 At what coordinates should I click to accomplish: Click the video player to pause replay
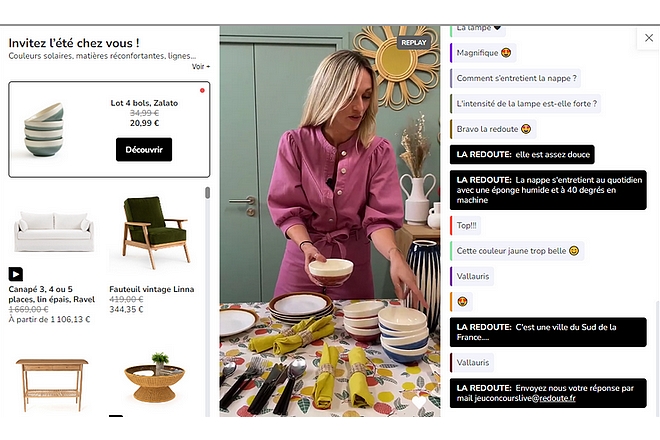(x=330, y=221)
